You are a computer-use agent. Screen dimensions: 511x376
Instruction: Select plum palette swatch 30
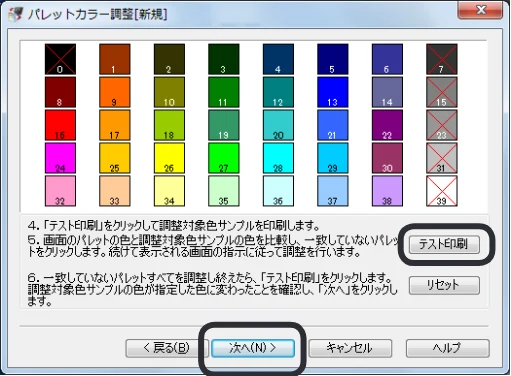click(x=387, y=158)
